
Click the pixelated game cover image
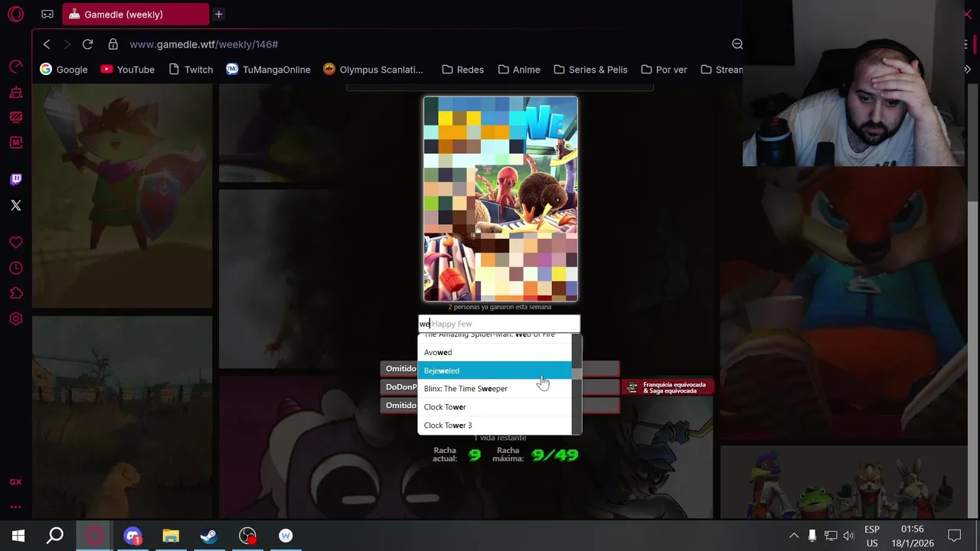point(501,199)
